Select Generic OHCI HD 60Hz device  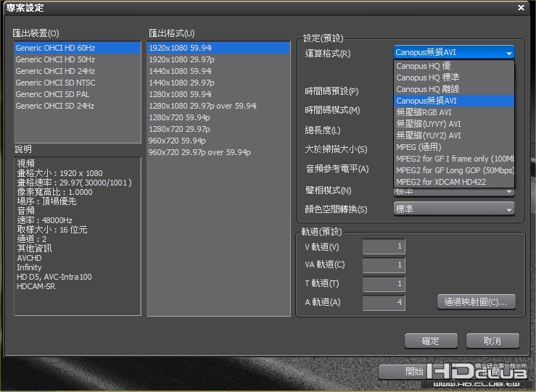[x=78, y=48]
